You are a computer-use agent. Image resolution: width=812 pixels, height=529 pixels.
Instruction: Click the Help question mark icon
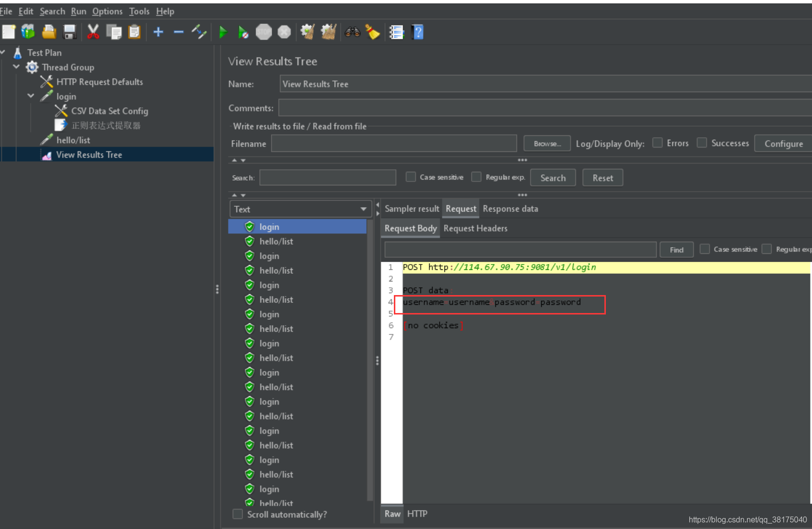pyautogui.click(x=417, y=32)
